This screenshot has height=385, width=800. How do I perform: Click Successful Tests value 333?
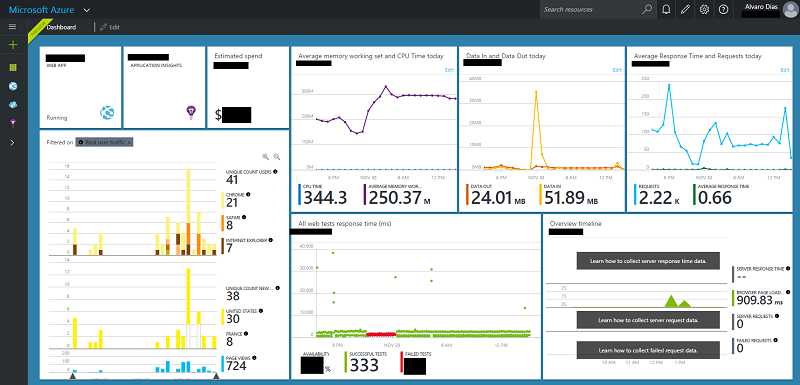364,365
